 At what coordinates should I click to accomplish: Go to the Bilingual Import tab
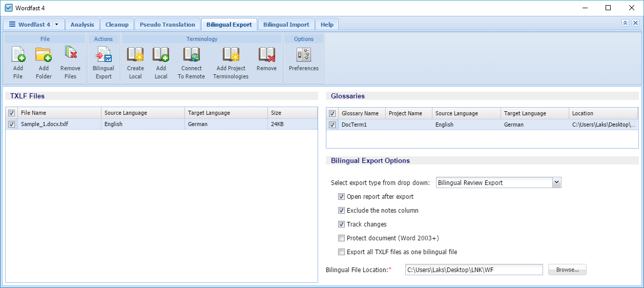pyautogui.click(x=286, y=25)
